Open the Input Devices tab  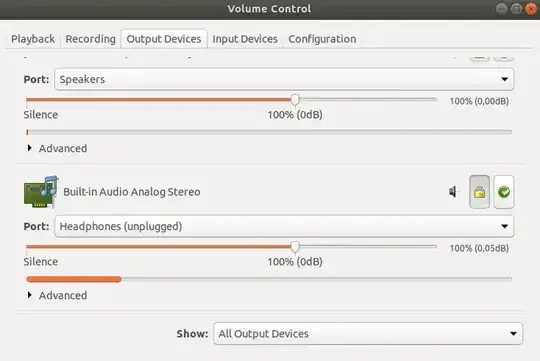[245, 39]
